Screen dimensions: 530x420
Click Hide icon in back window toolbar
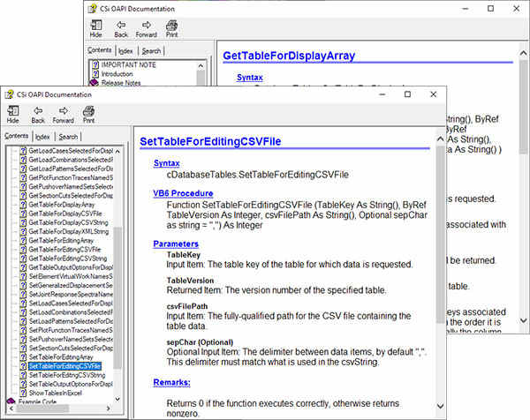96,25
